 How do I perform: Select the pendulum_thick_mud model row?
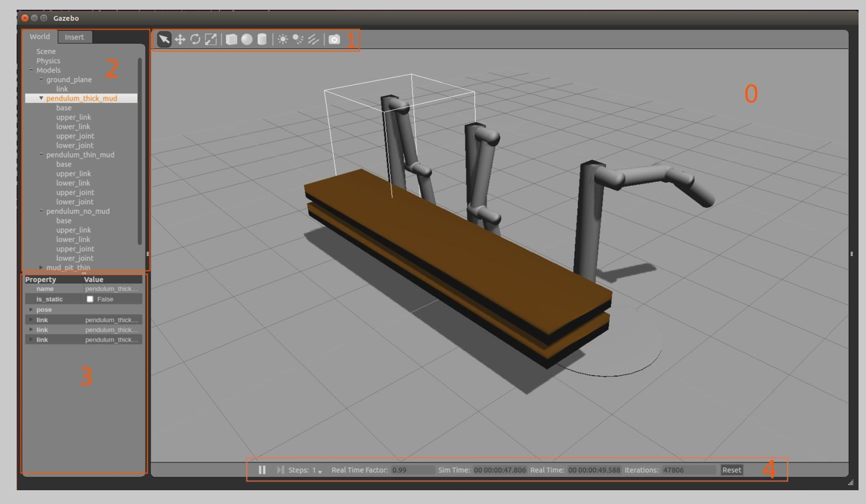(82, 98)
